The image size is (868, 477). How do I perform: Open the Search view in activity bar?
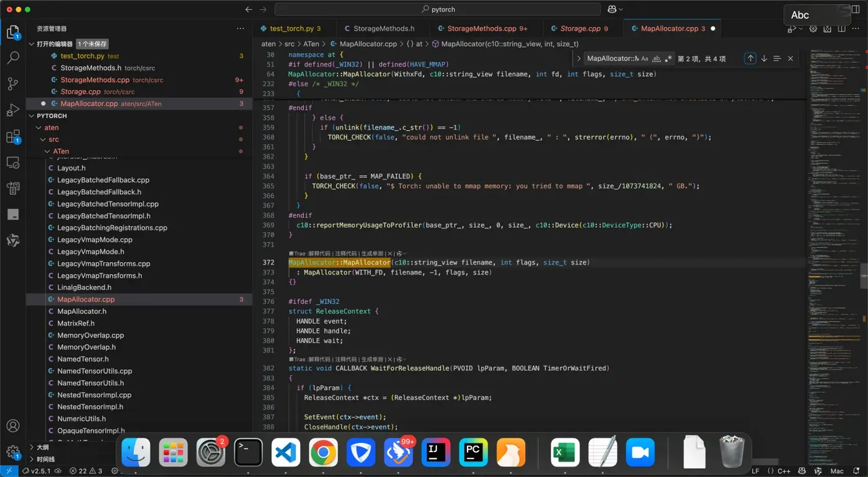[13, 58]
